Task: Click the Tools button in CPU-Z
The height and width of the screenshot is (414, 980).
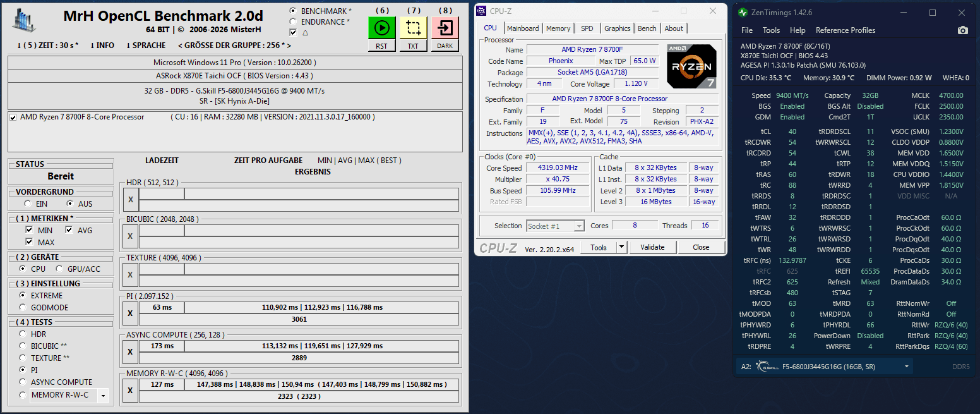Action: click(599, 247)
